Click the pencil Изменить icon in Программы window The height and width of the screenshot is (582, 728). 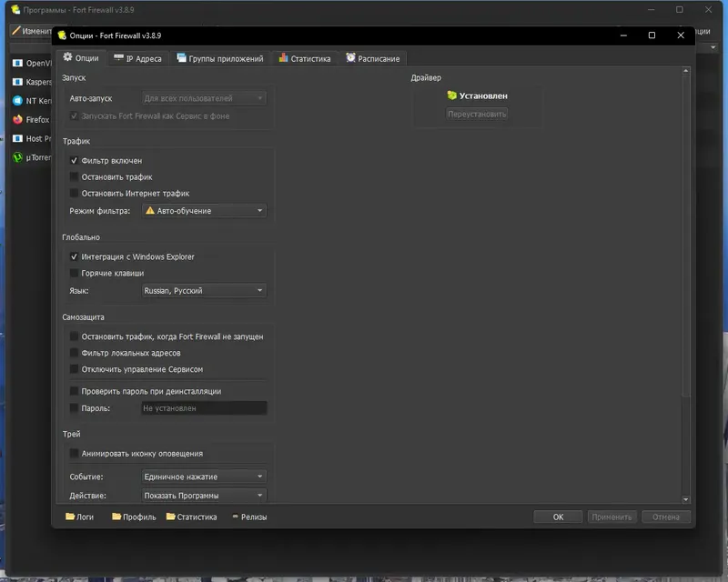point(16,31)
